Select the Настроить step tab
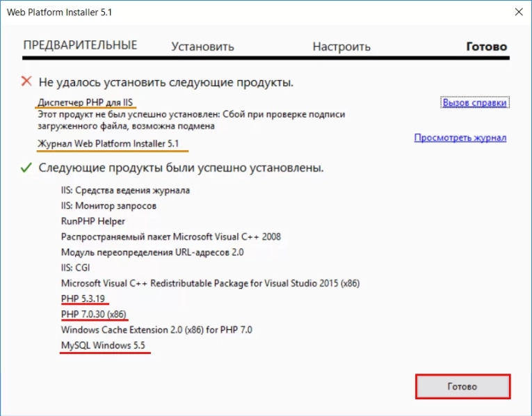The height and width of the screenshot is (416, 532). tap(341, 47)
